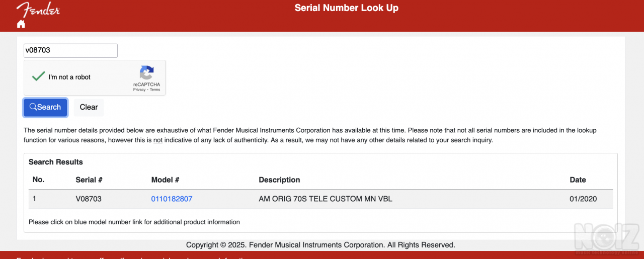Click the Fender logo
This screenshot has width=644, height=259.
38,10
